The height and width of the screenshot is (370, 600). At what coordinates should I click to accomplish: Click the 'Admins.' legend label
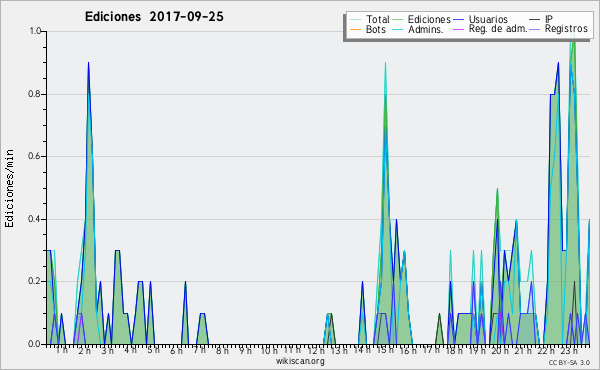[426, 29]
